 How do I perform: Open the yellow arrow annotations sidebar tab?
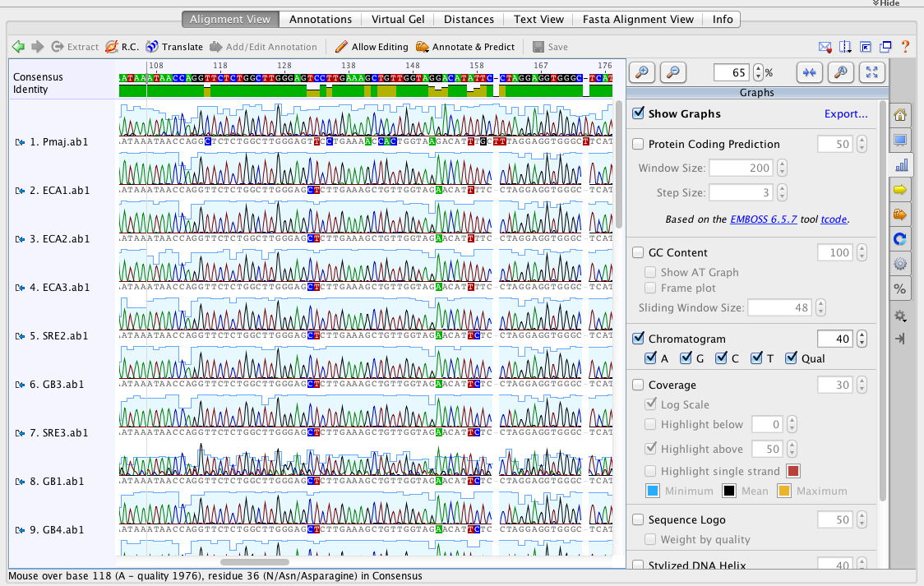[900, 190]
